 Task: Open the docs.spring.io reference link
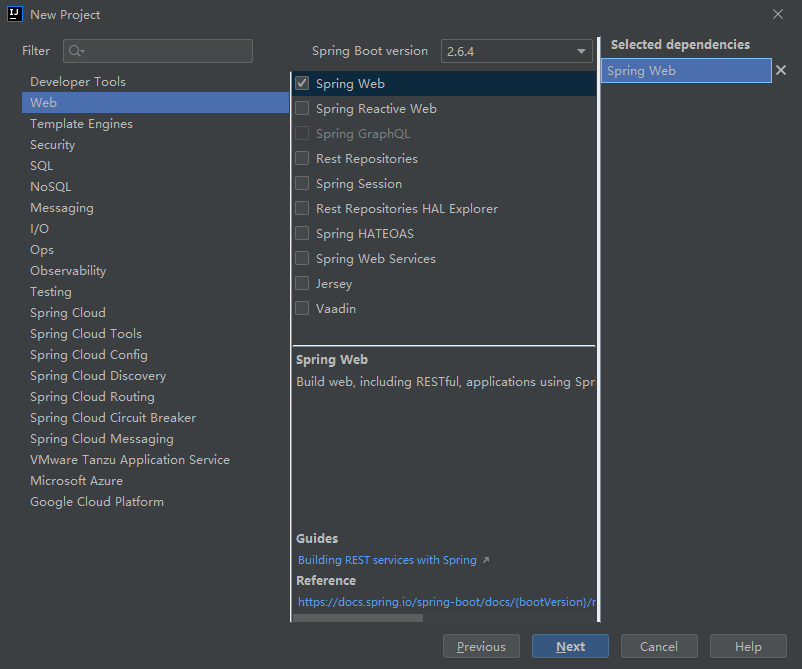pos(447,602)
